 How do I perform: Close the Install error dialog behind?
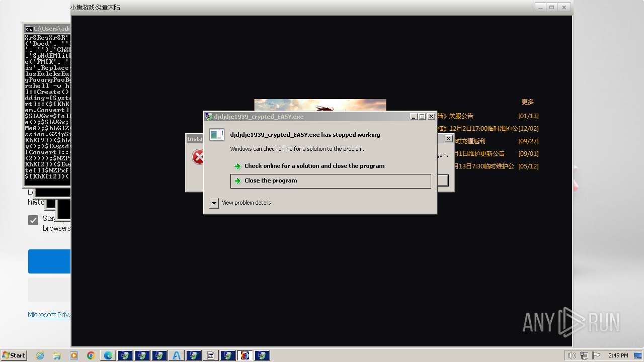click(x=448, y=139)
